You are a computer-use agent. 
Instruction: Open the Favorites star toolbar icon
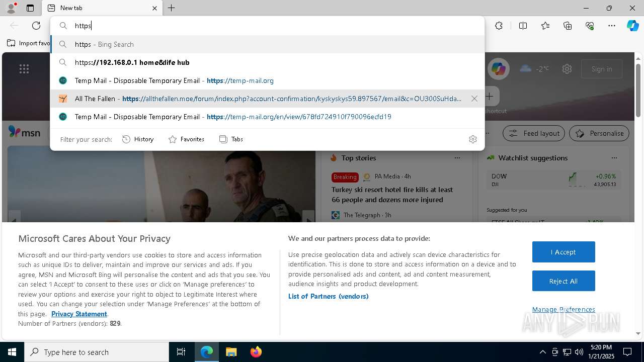[545, 26]
